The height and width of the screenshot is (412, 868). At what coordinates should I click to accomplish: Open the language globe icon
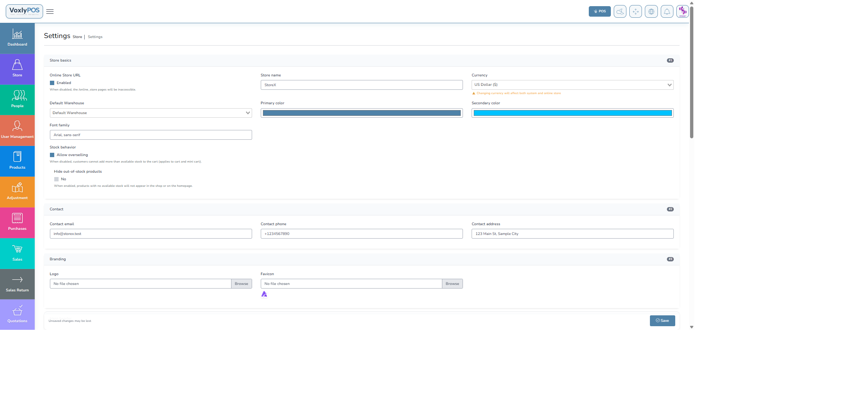click(x=651, y=12)
